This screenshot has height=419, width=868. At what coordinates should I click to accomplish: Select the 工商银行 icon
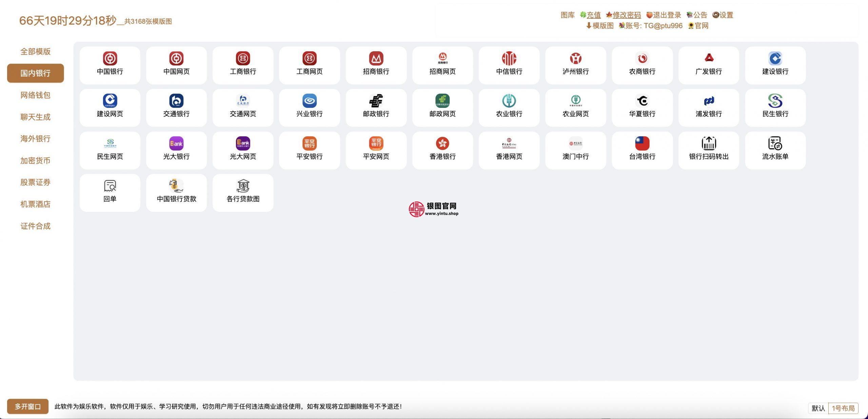243,58
